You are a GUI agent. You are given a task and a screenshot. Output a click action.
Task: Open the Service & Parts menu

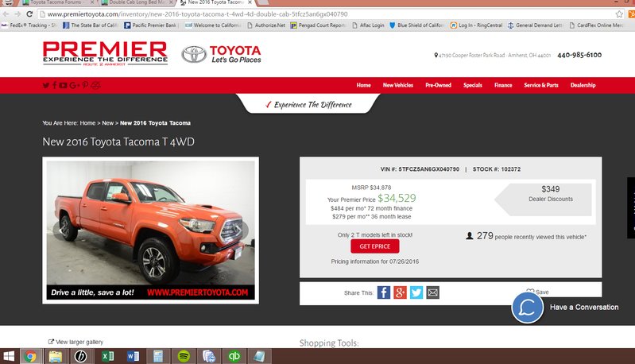541,85
